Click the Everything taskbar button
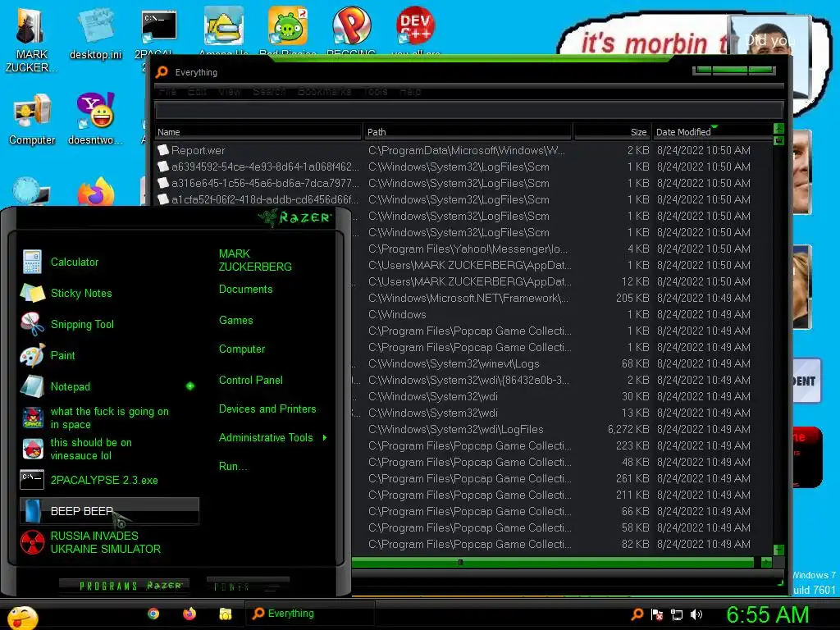840x630 pixels. [309, 614]
